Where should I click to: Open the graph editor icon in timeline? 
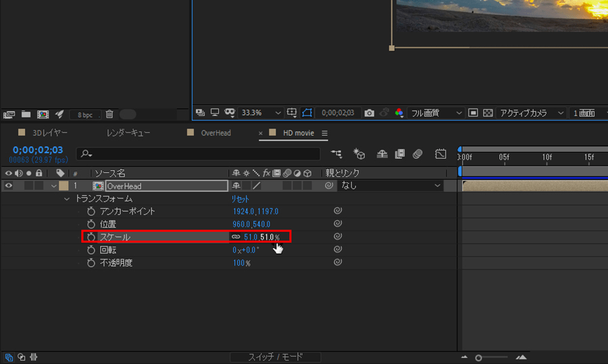pyautogui.click(x=440, y=154)
